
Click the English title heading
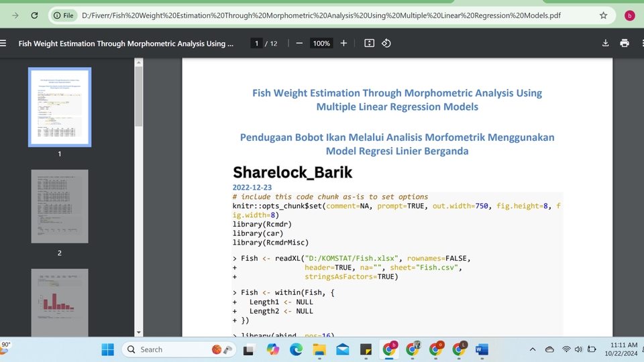(x=397, y=100)
